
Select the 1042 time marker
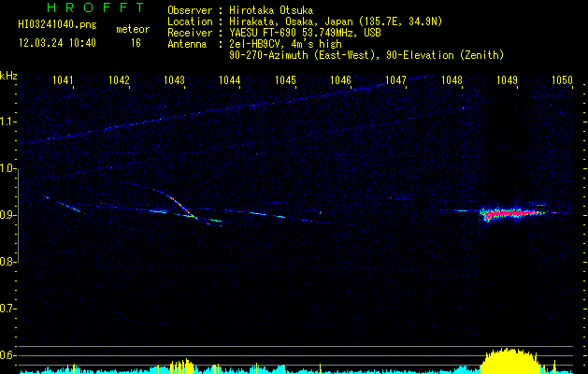(119, 80)
